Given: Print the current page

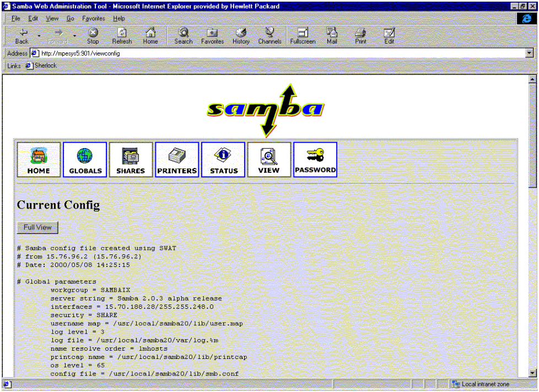Looking at the screenshot, I should click(360, 36).
